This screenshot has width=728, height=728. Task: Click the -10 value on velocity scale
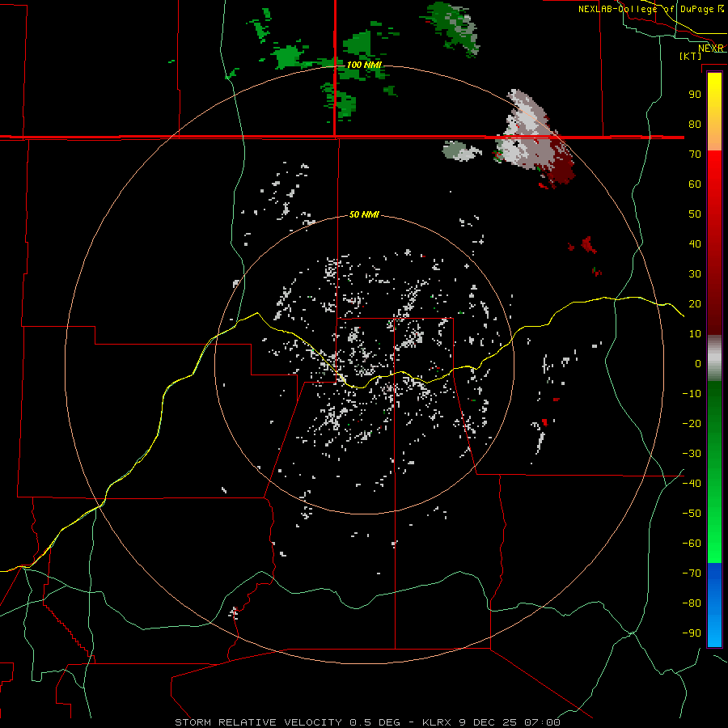tap(692, 394)
